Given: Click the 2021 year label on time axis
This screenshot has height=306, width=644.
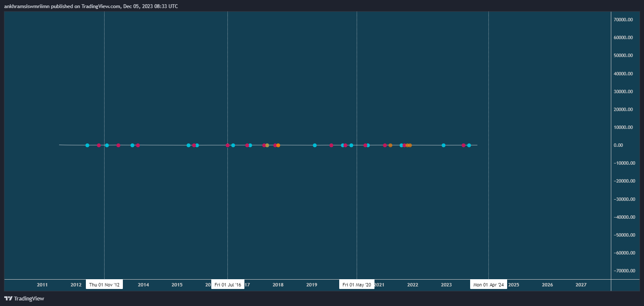Looking at the screenshot, I should pos(379,285).
